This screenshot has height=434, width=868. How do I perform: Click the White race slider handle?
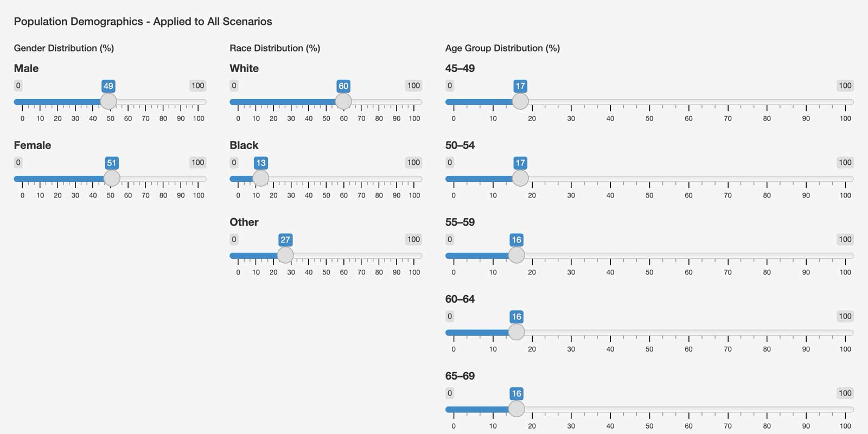(x=343, y=101)
